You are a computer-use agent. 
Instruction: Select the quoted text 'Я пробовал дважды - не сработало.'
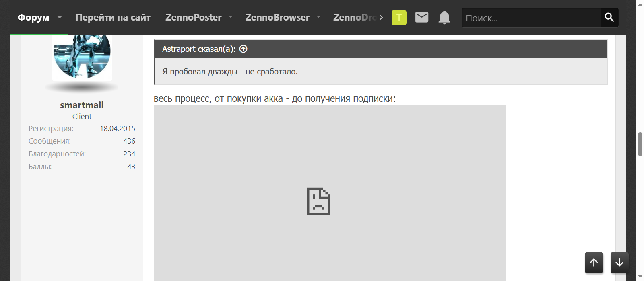(x=230, y=72)
